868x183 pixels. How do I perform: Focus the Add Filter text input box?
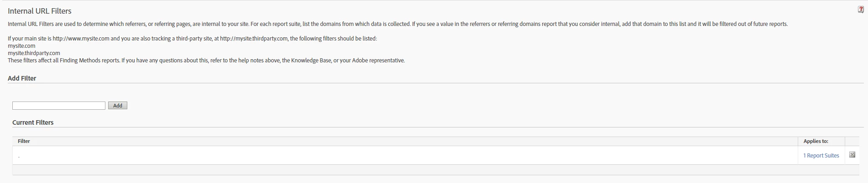click(59, 106)
